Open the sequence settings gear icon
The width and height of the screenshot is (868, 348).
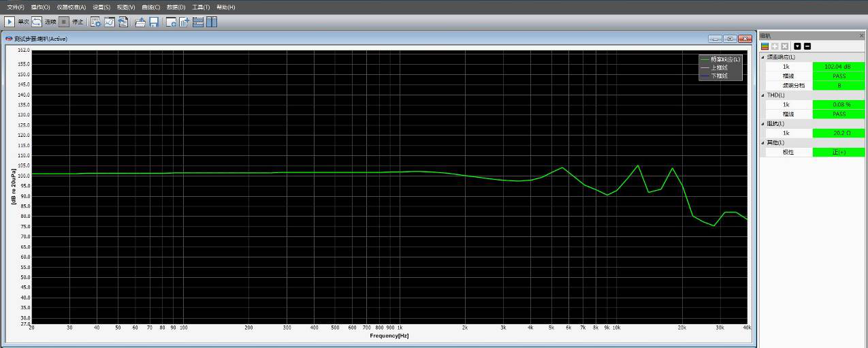click(x=95, y=22)
